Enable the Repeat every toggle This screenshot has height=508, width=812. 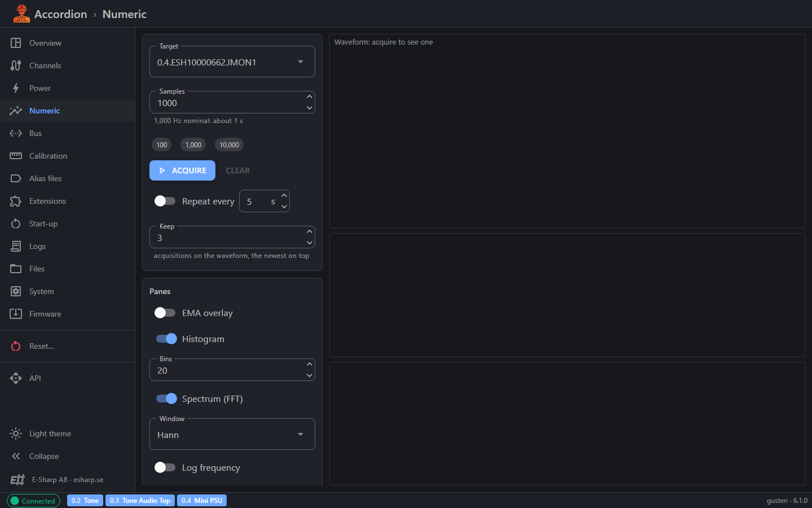pos(165,201)
